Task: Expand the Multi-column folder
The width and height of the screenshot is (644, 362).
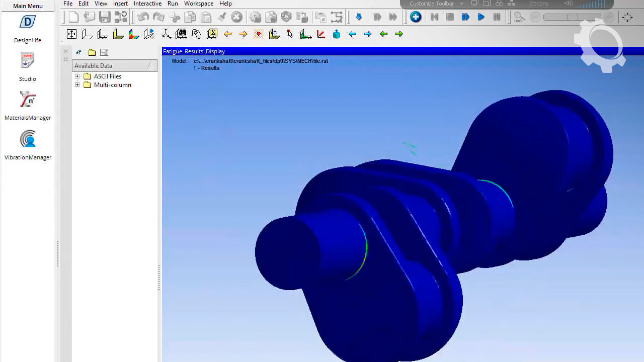Action: 77,85
